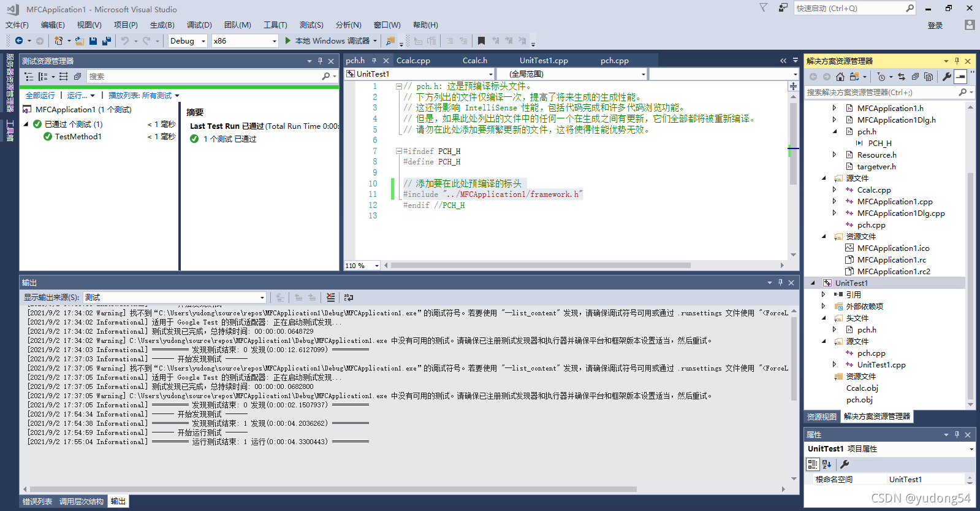
Task: Click the categorized view icon in Properties
Action: 813,464
